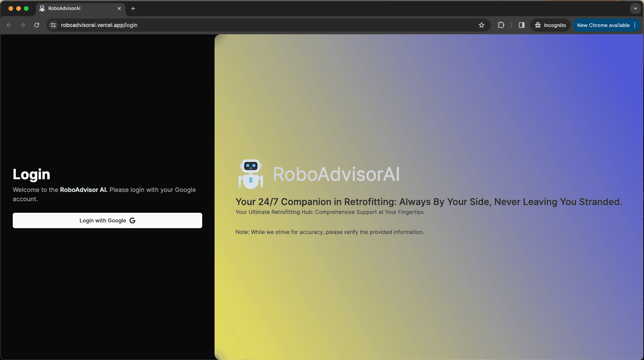Click the Login heading on left panel

tap(32, 174)
